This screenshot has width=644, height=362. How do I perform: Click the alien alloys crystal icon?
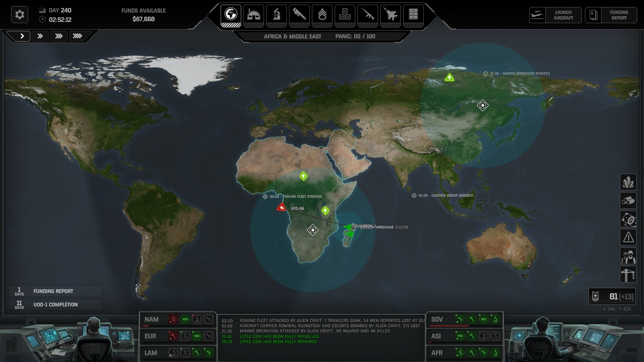point(628,182)
